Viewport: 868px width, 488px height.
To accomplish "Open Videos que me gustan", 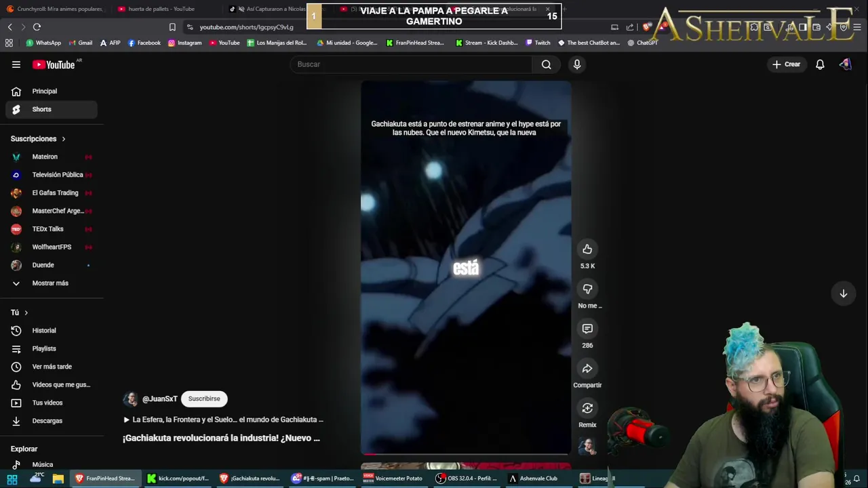I will pyautogui.click(x=52, y=385).
